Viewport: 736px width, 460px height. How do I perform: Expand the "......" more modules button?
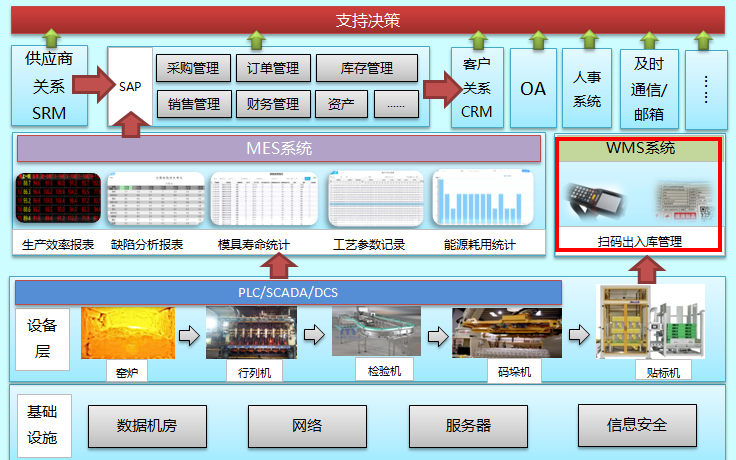pos(396,103)
